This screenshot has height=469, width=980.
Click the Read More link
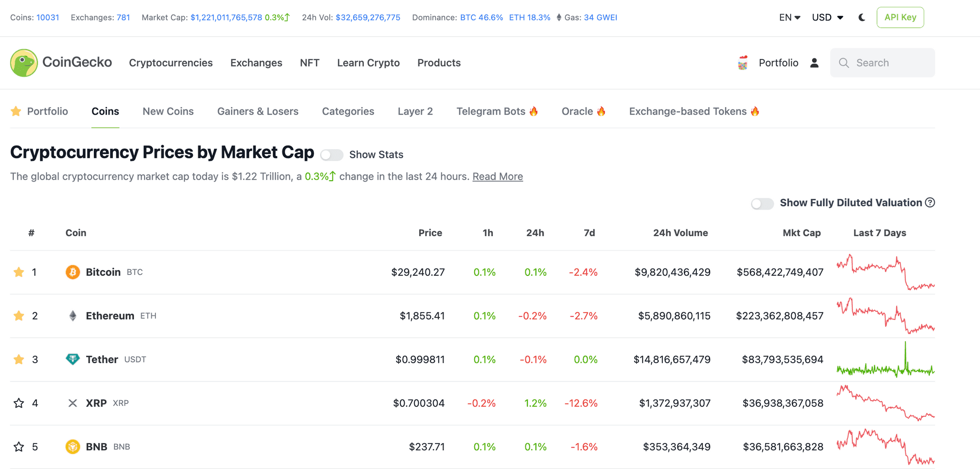(x=498, y=176)
